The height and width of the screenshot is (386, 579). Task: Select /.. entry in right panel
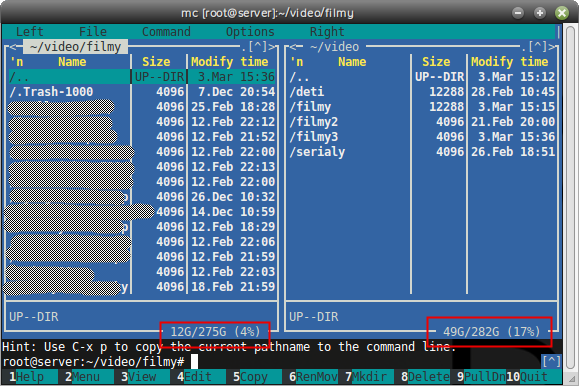(422, 77)
